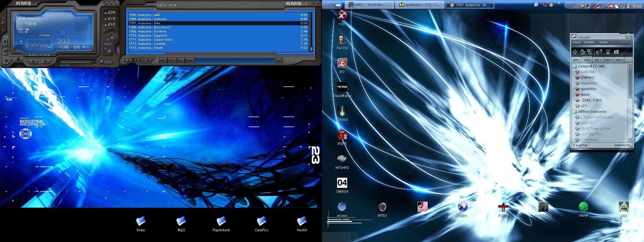Screen dimensions: 644x242
Task: Click the plus add-contact icon in Trillian
Action: 575,52
